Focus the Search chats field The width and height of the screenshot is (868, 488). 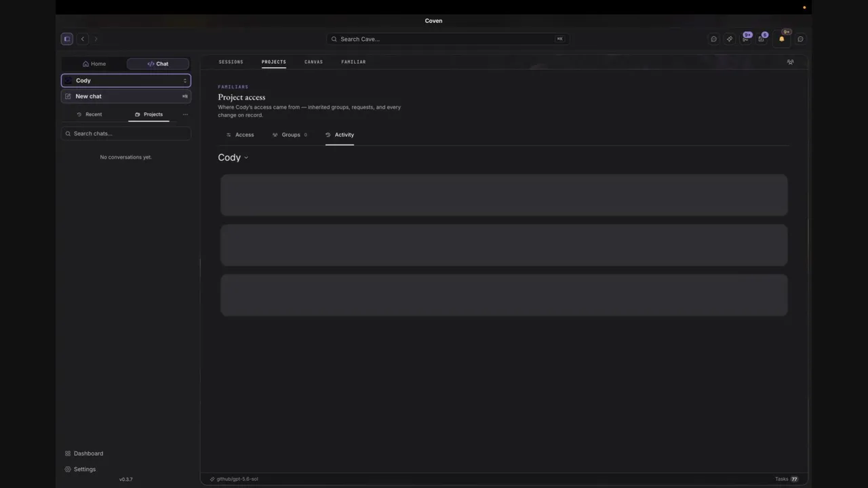pyautogui.click(x=126, y=134)
